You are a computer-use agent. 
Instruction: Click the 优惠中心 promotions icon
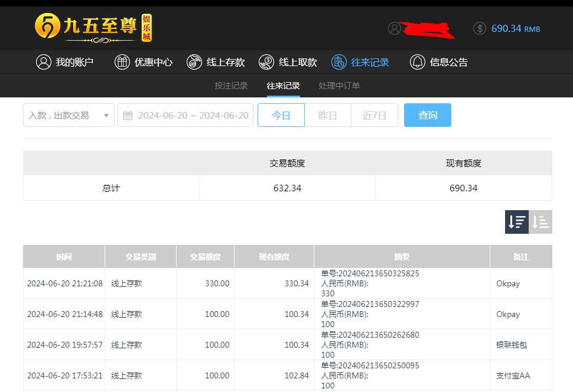coord(122,61)
